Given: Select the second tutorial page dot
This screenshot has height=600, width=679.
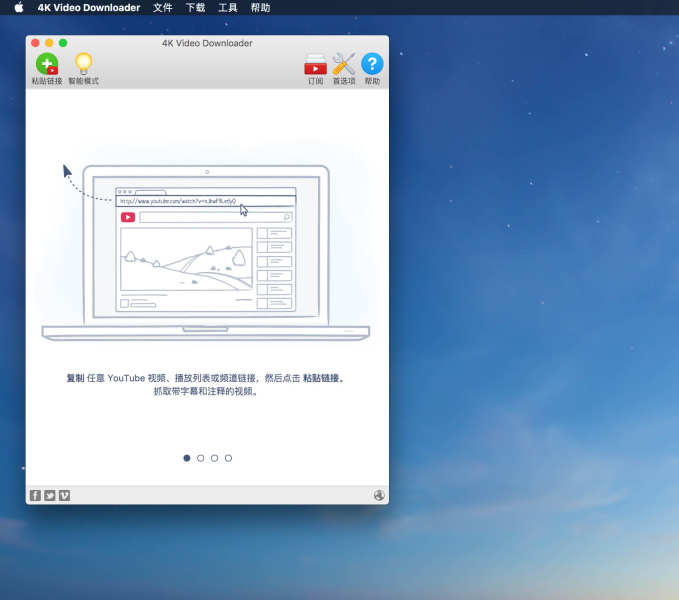Looking at the screenshot, I should [x=200, y=458].
